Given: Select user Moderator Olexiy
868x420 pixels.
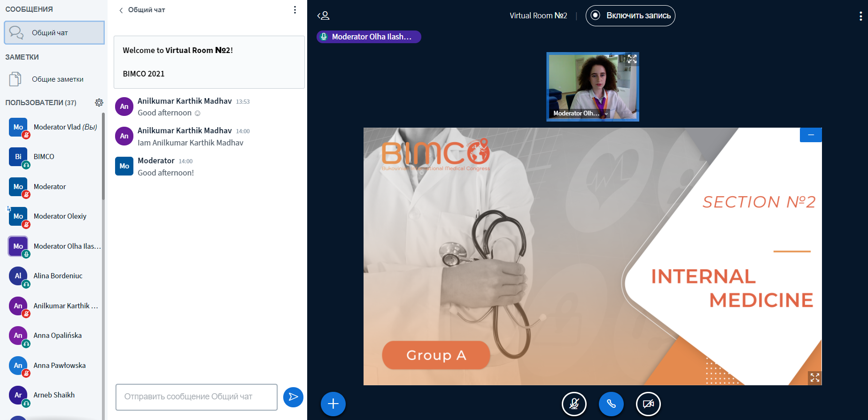Looking at the screenshot, I should [x=54, y=216].
